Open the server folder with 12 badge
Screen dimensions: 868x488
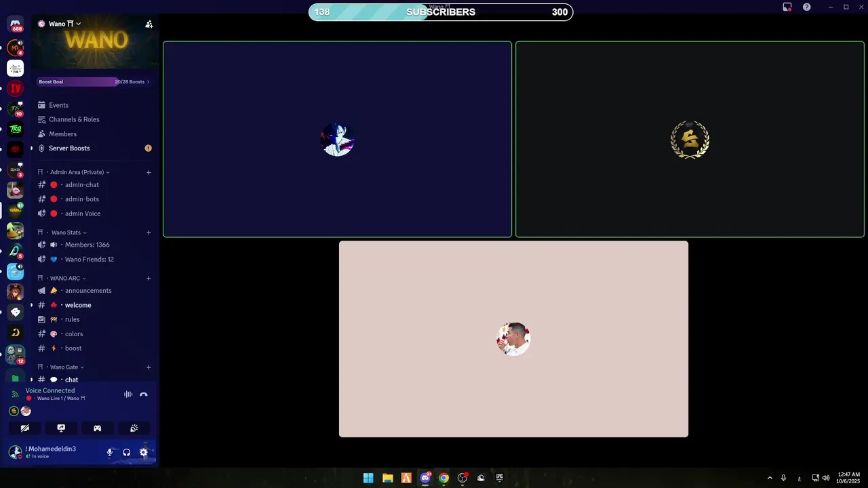click(15, 353)
